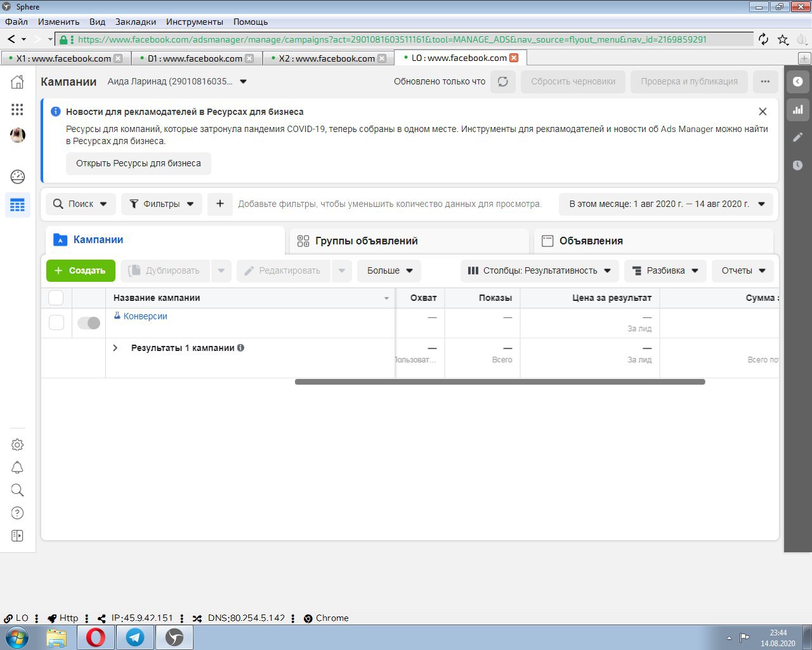Switch to the X2 browser tab
This screenshot has height=650, width=812.
click(x=327, y=58)
